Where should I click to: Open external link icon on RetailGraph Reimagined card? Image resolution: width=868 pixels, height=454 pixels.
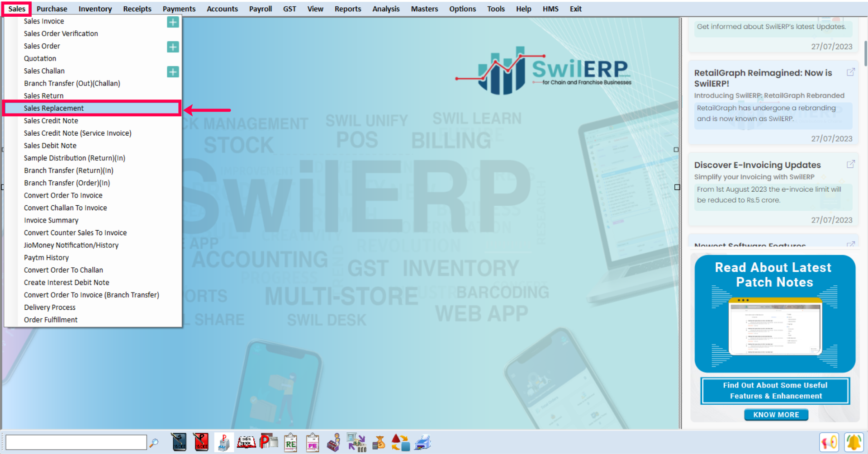[850, 72]
